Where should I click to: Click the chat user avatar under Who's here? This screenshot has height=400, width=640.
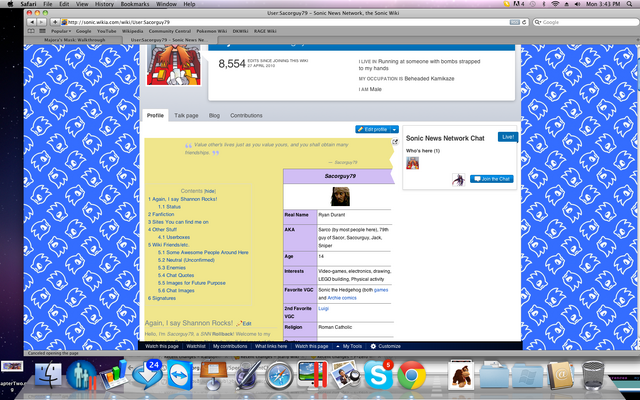412,163
